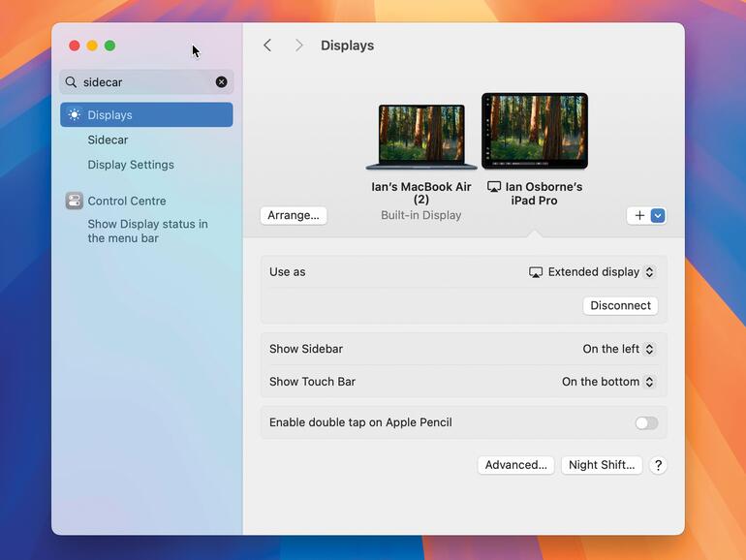This screenshot has width=746, height=560.
Task: Open the help question mark button
Action: [658, 465]
